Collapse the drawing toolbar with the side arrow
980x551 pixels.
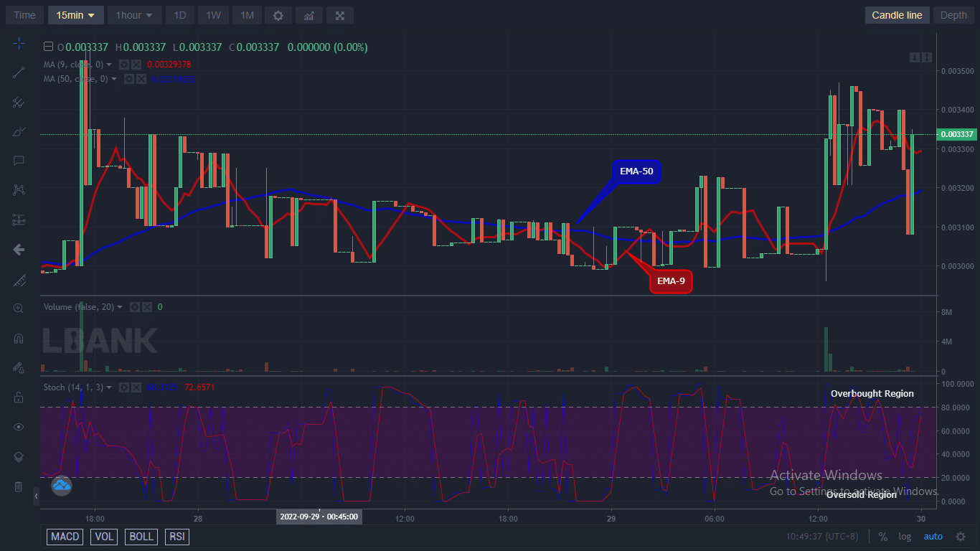pyautogui.click(x=37, y=496)
